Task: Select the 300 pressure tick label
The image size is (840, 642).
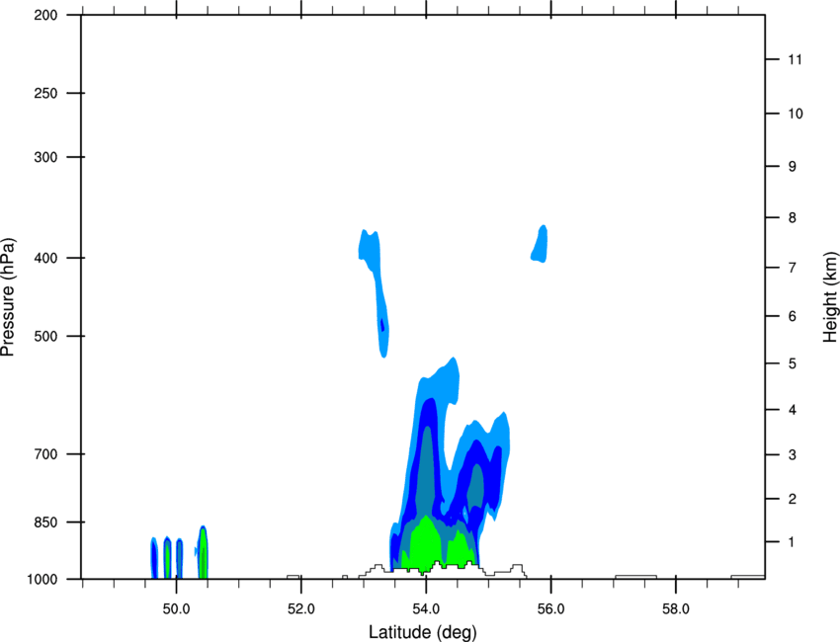Action: pyautogui.click(x=45, y=157)
